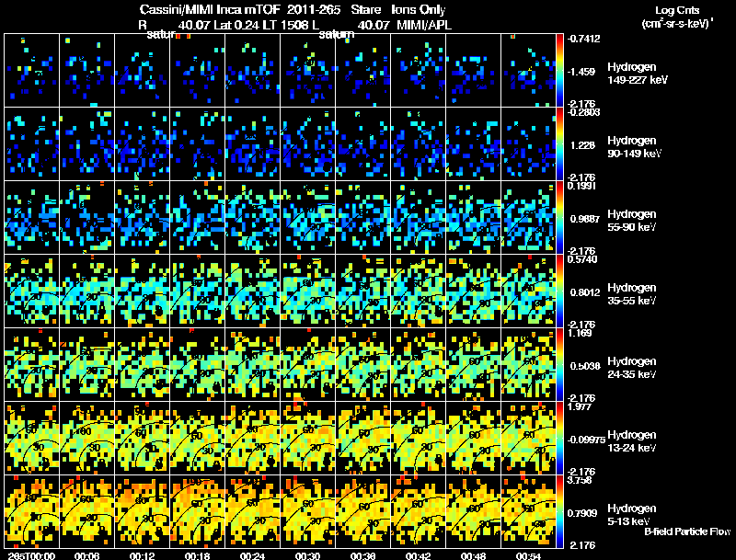Image resolution: width=736 pixels, height=560 pixels.
Task: Click the Cassini/MIMI Inca mTOF title
Action: click(210, 9)
